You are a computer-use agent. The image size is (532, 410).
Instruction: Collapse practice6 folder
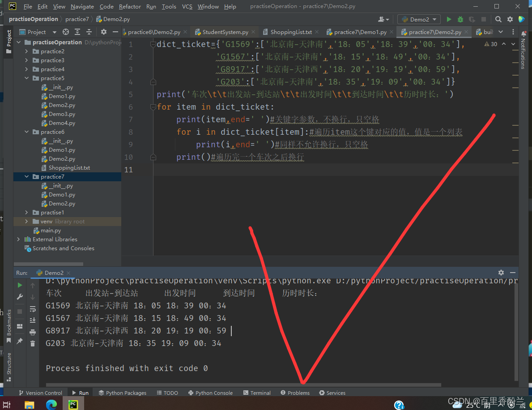point(26,132)
